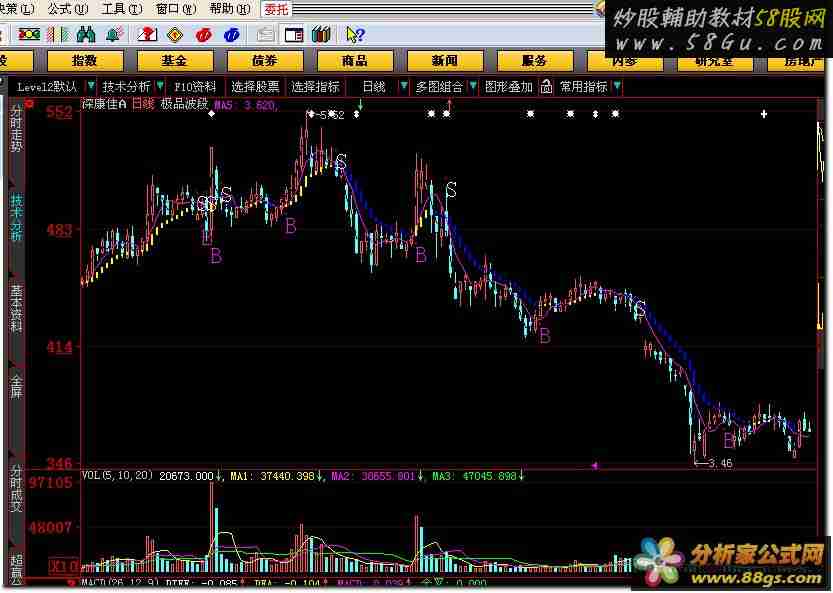
Task: Click the alarm bell alert icon
Action: click(113, 35)
